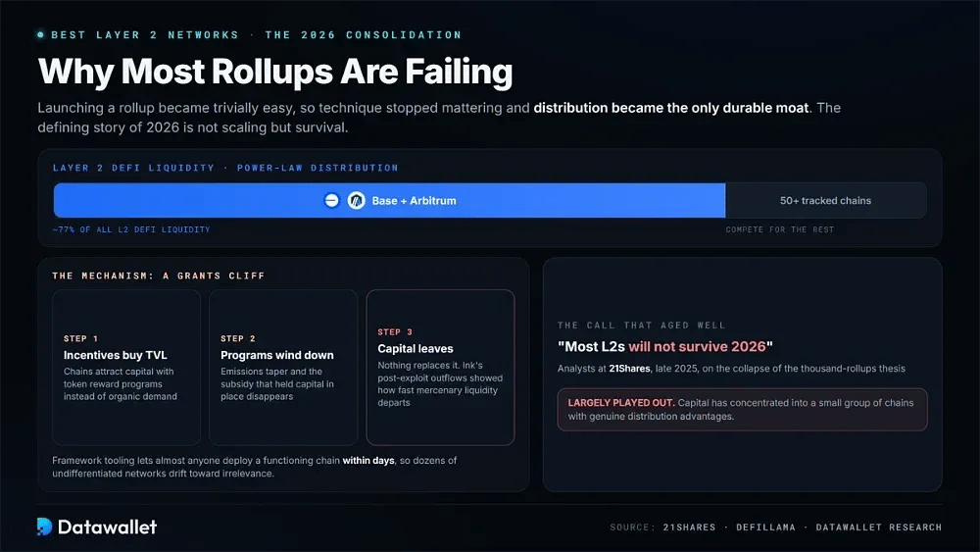
Task: Click the Arbitrum logo icon beside the Base + Arbitrum label
Action: pyautogui.click(x=357, y=200)
